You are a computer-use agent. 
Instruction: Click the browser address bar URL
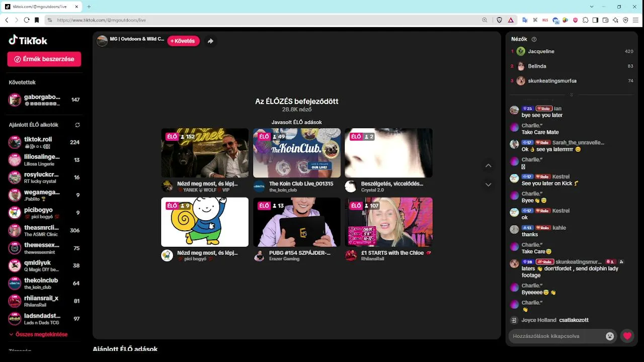(101, 20)
